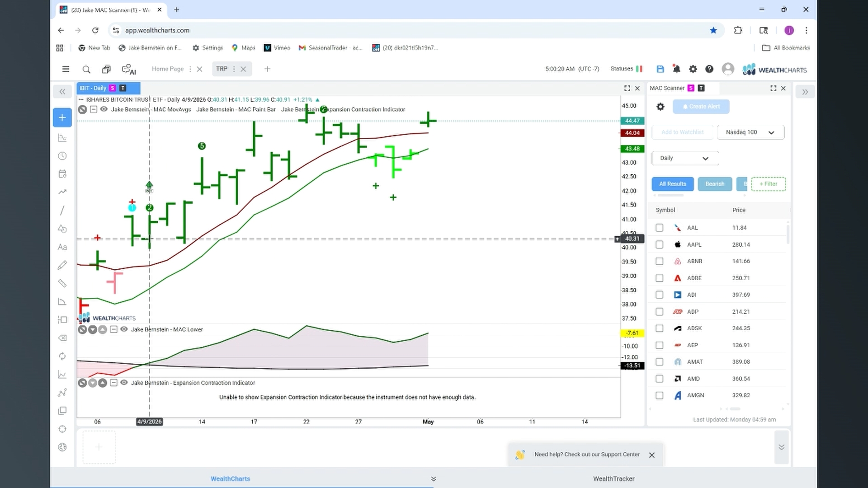Open the AI chat assistant icon
The height and width of the screenshot is (488, 868).
pos(129,69)
